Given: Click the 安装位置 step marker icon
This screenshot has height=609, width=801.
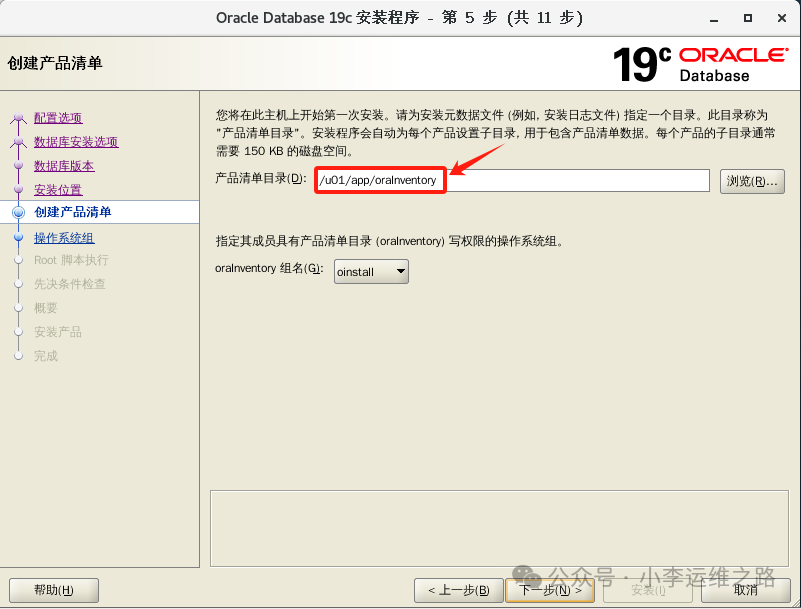Looking at the screenshot, I should (x=18, y=190).
